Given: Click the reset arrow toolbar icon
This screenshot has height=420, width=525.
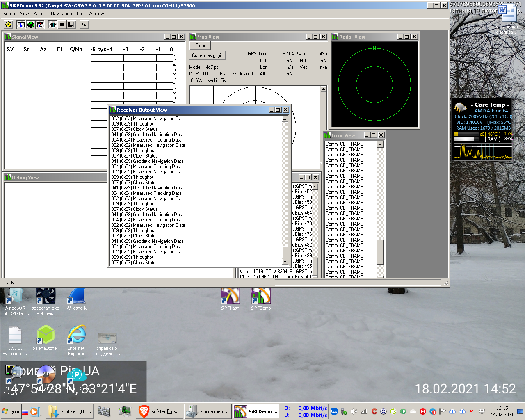Looking at the screenshot, I should point(84,25).
